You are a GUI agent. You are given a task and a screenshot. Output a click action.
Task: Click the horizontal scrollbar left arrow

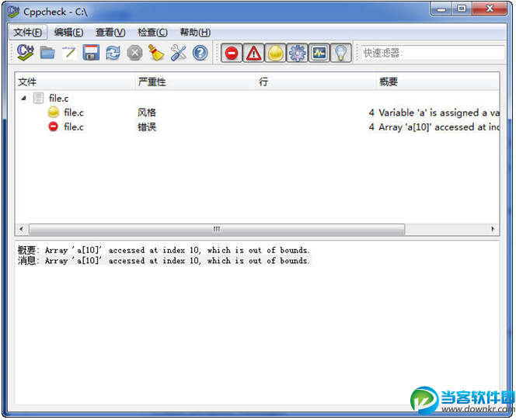tap(22, 229)
